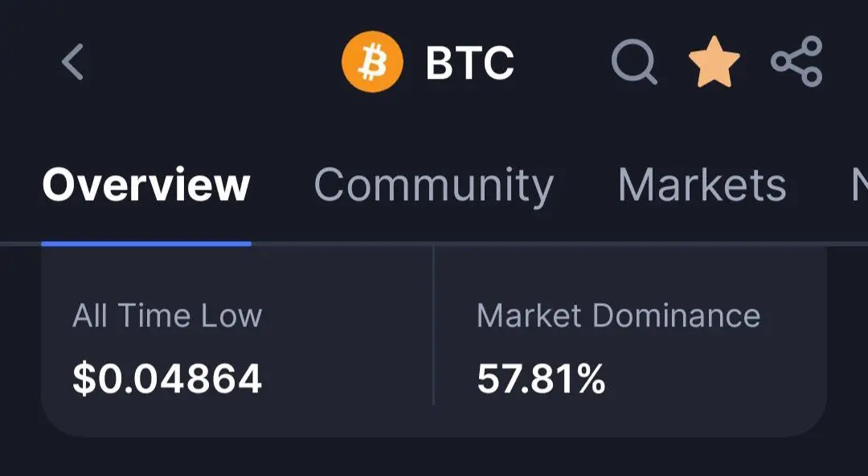
Task: Switch to the Markets tab
Action: 702,184
